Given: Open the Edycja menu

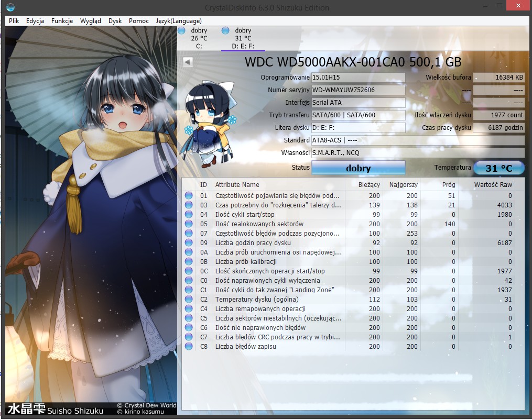Looking at the screenshot, I should tap(35, 21).
